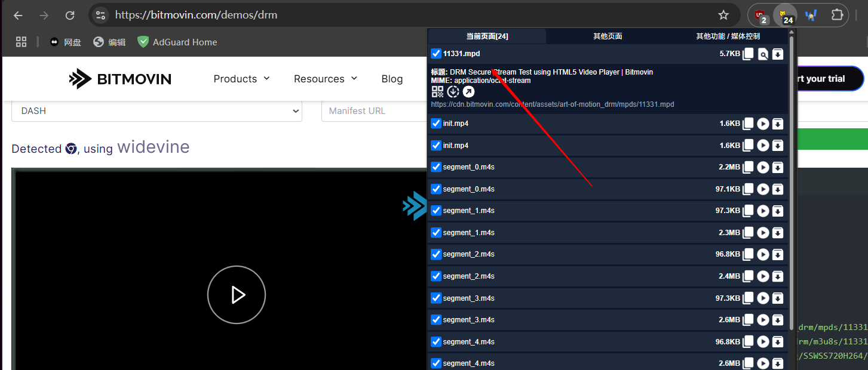Click the MIME: application/octet-stream line
Image resolution: width=868 pixels, height=370 pixels.
tap(481, 81)
